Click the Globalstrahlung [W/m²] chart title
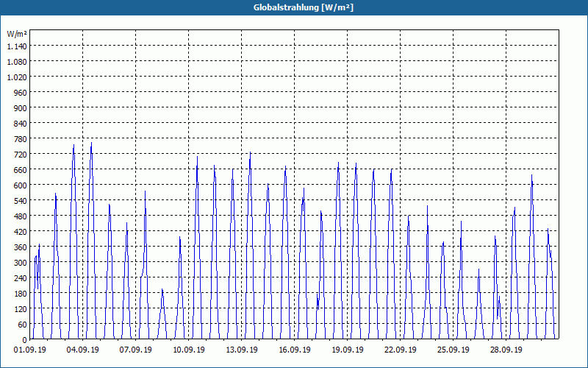The height and width of the screenshot is (368, 588). [303, 7]
